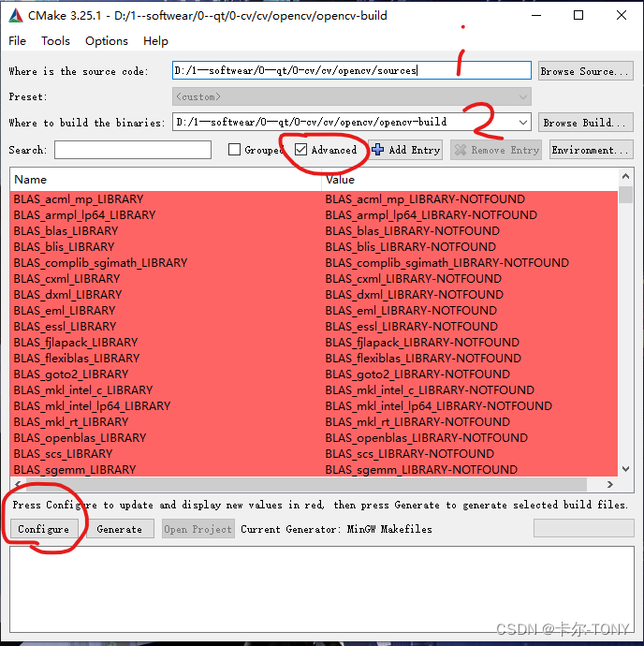Select the BLAS_blis_LIBRARY entry name
644x646 pixels.
[x=65, y=247]
